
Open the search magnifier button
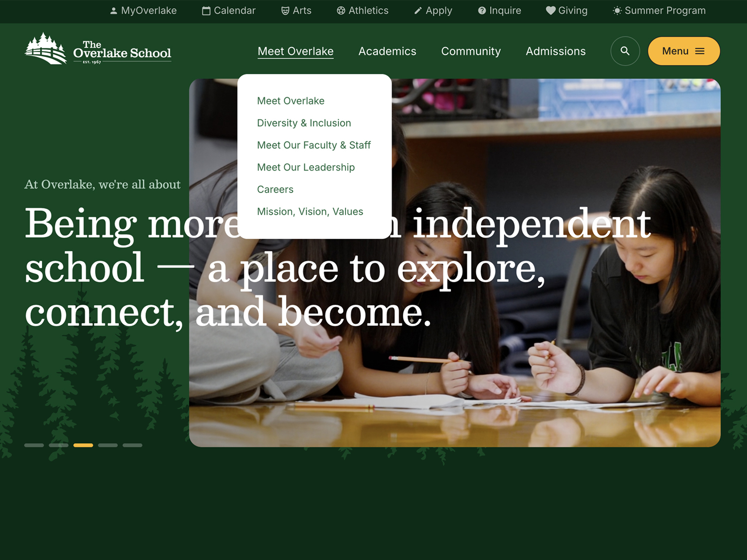(x=625, y=51)
